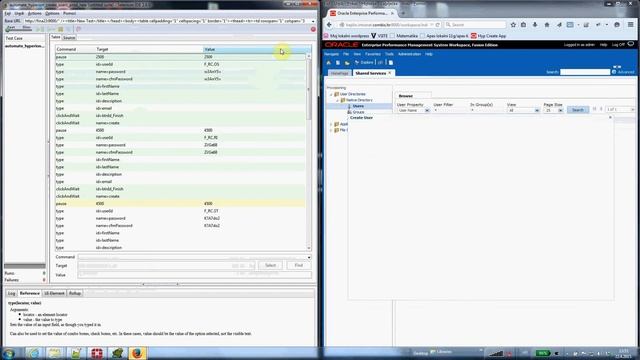Close the Oracle Enterprise Performance browser tab
This screenshot has height=360, width=640.
tap(393, 13)
